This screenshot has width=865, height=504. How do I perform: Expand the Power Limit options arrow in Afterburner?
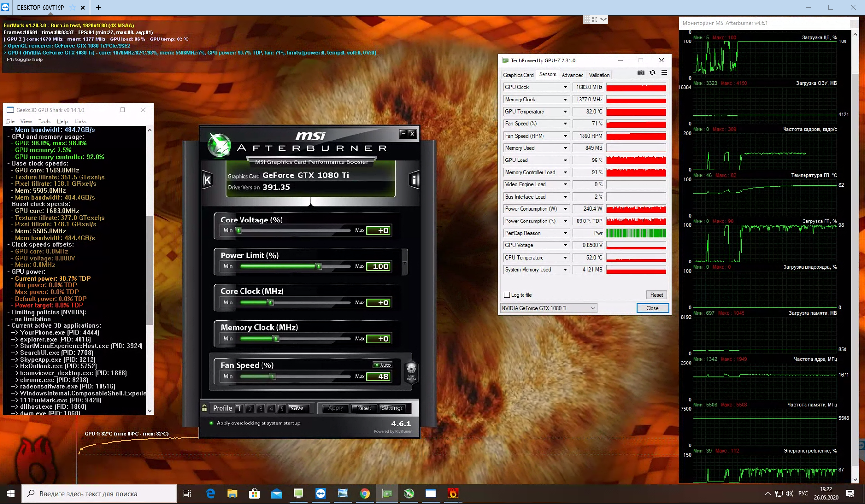point(404,262)
